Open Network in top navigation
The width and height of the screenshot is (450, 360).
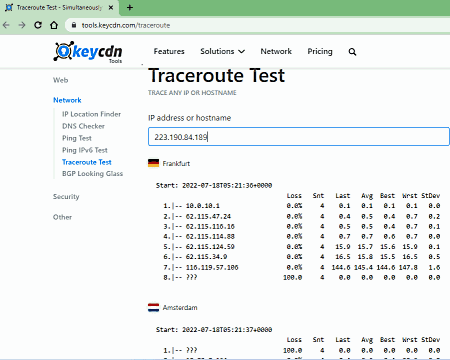[x=276, y=51]
